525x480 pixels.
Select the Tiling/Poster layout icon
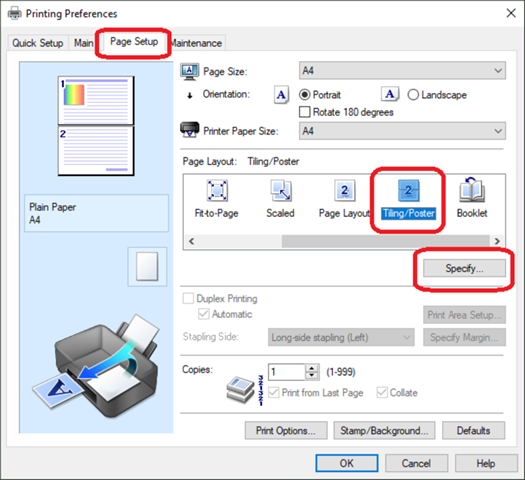click(408, 190)
